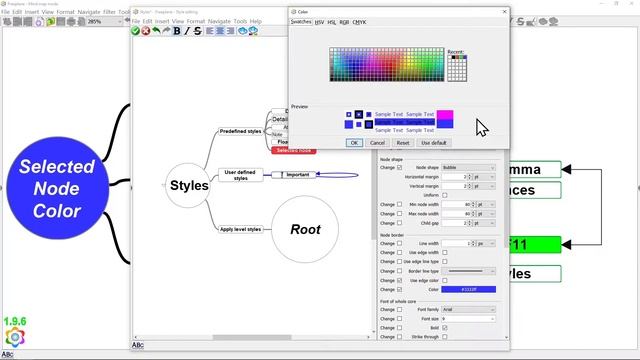
Task: Toggle strikethrough with the S icon
Action: tap(198, 31)
